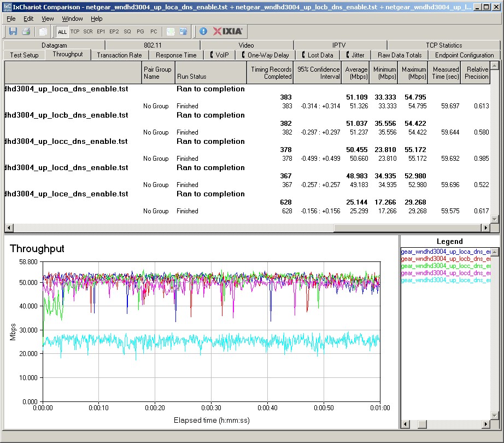
Task: Open the File menu
Action: [x=11, y=19]
